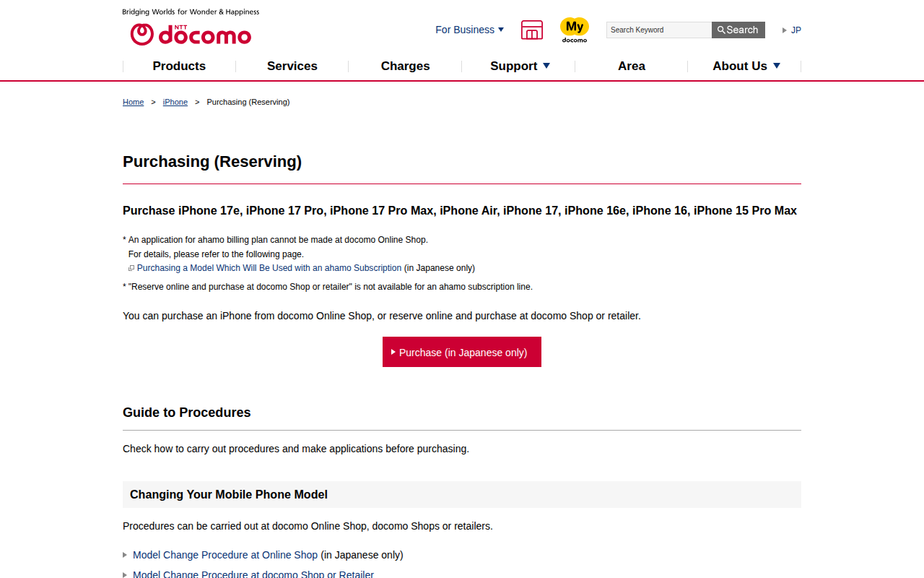Expand the About Us menu

pos(746,66)
